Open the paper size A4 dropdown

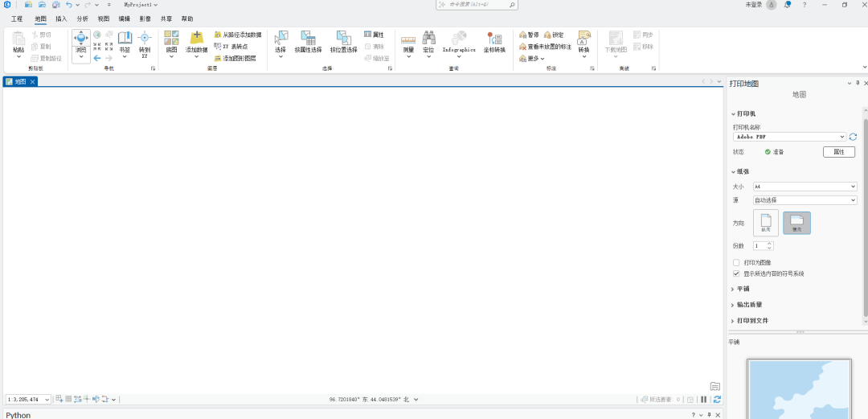tap(805, 187)
